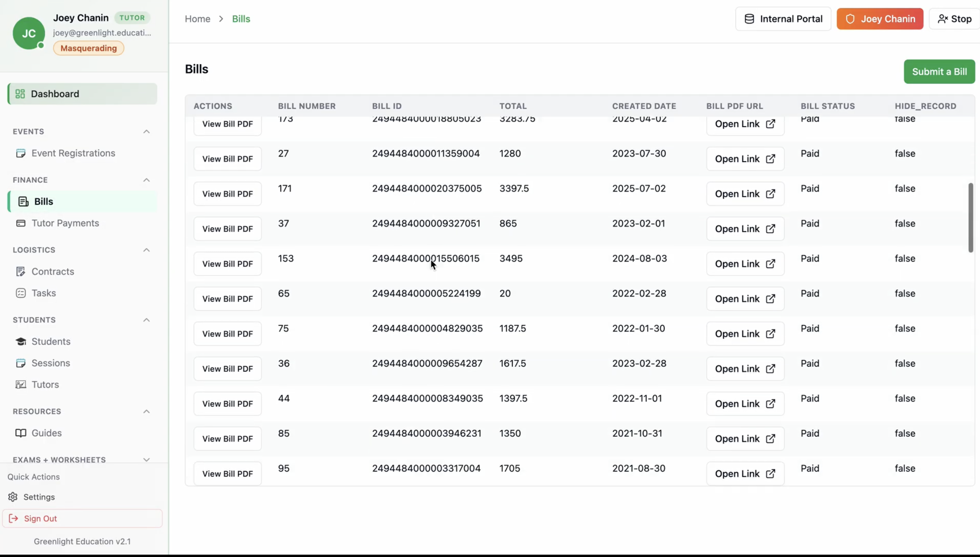The width and height of the screenshot is (980, 557).
Task: Collapse the Students section
Action: pos(146,320)
